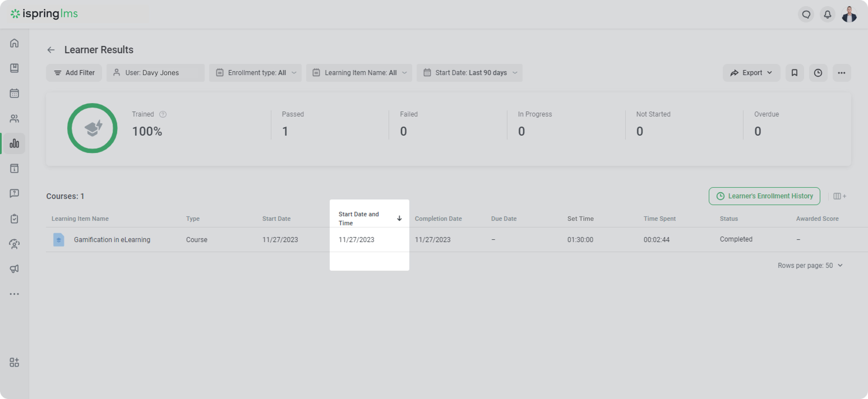
Task: Open the clock schedule icon in toolbar
Action: click(x=818, y=73)
